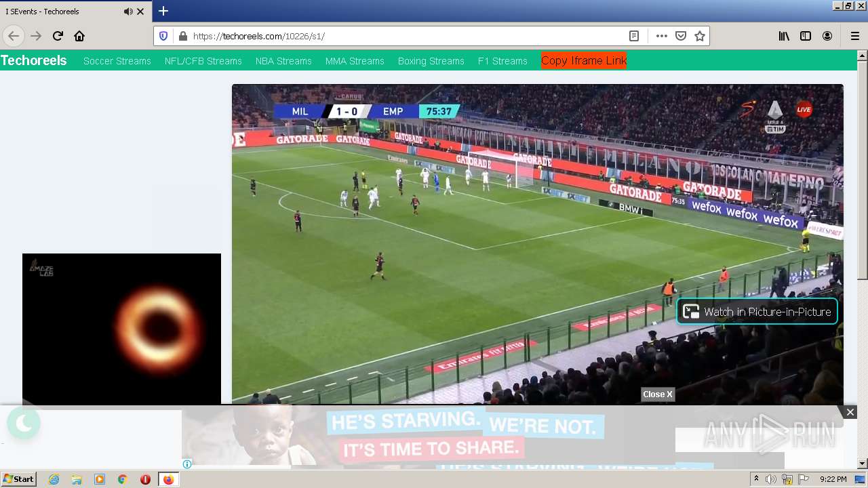Dismiss the bottom banner ad with X
868x488 pixels.
tap(850, 412)
